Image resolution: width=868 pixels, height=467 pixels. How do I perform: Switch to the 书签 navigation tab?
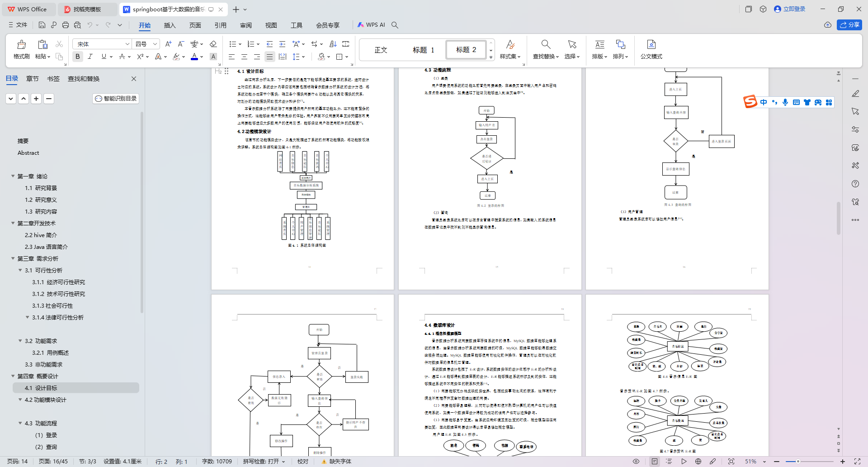53,79
